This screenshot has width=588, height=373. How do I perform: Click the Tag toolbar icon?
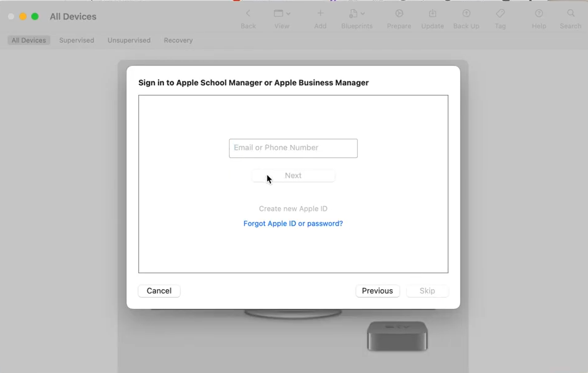click(500, 14)
